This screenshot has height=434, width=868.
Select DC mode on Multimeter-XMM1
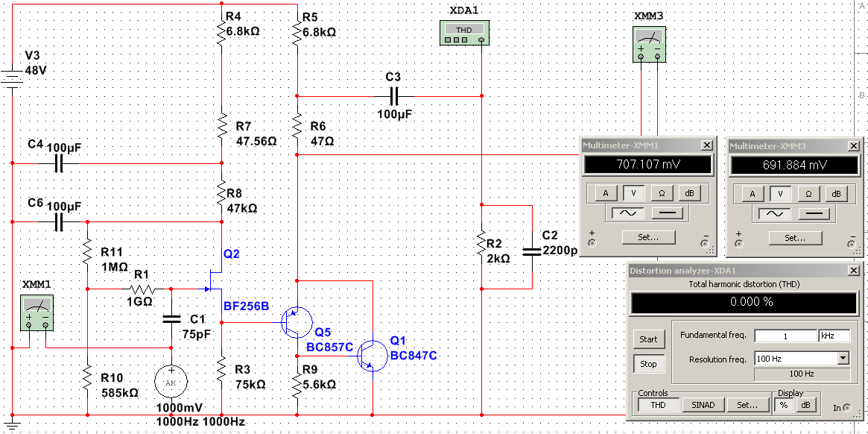pos(668,213)
